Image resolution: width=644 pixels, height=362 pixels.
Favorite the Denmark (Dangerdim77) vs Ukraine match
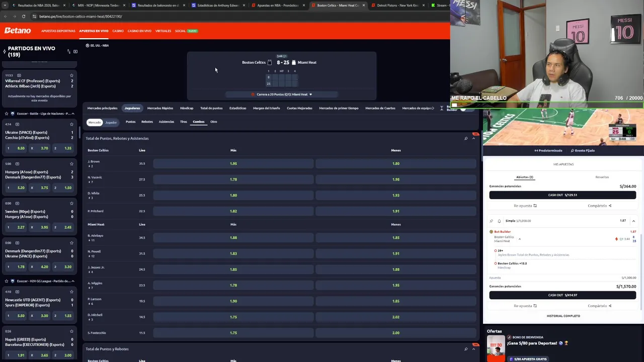pyautogui.click(x=71, y=243)
